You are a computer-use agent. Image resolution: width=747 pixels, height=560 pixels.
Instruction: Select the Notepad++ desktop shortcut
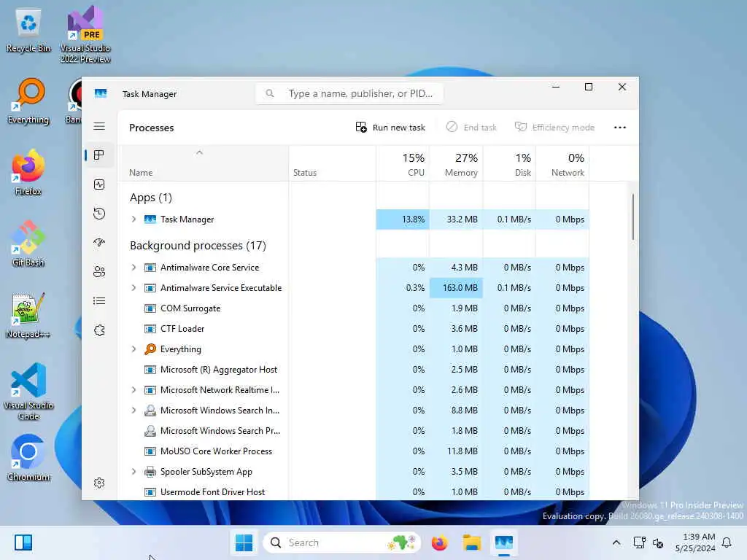point(28,315)
